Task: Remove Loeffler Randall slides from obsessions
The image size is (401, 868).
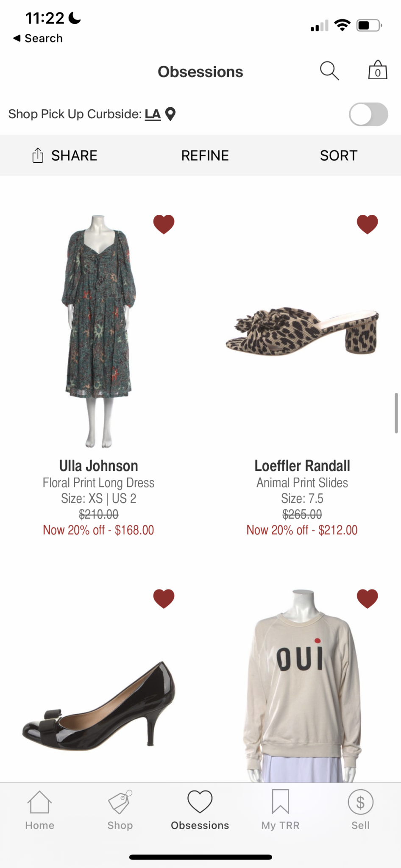Action: click(x=367, y=224)
